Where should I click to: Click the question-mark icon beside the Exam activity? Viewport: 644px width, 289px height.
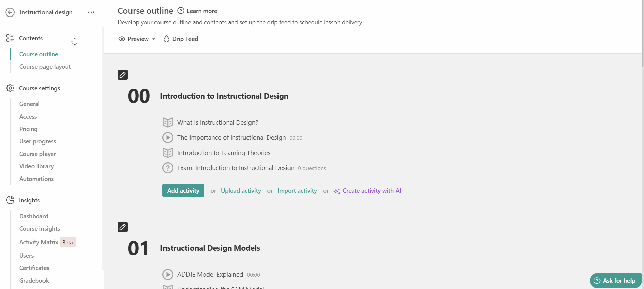(x=168, y=168)
